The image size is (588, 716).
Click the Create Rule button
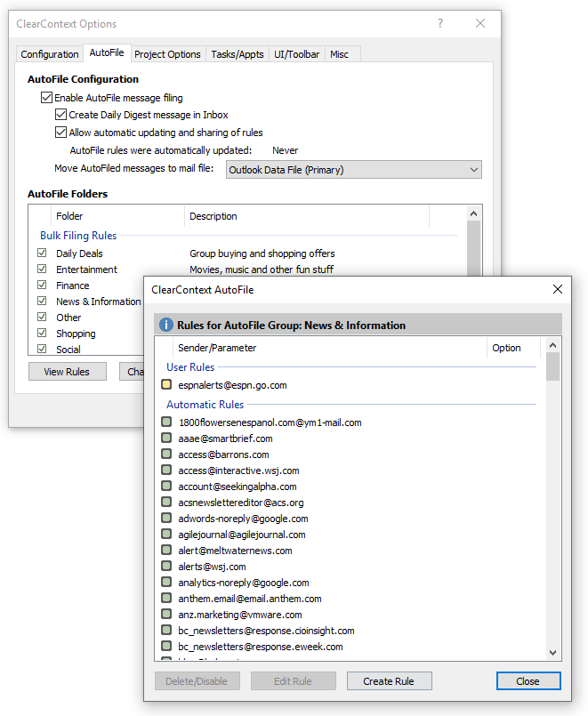tap(389, 680)
